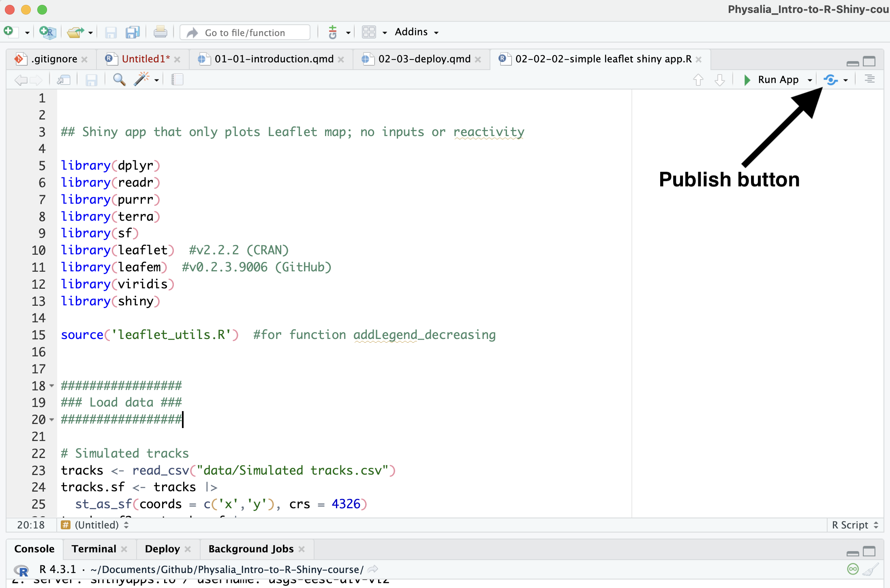Click the code tools magic wand
The width and height of the screenshot is (890, 588).
[141, 79]
